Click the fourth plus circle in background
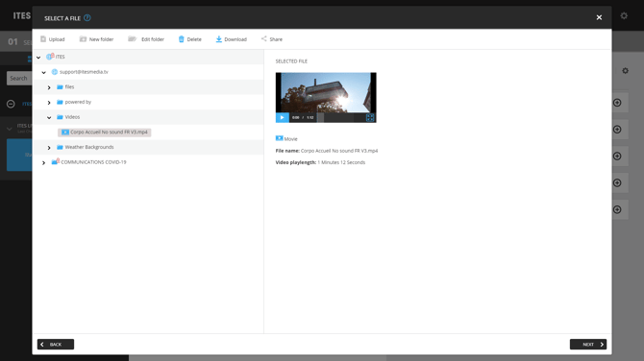The width and height of the screenshot is (644, 361). (617, 183)
